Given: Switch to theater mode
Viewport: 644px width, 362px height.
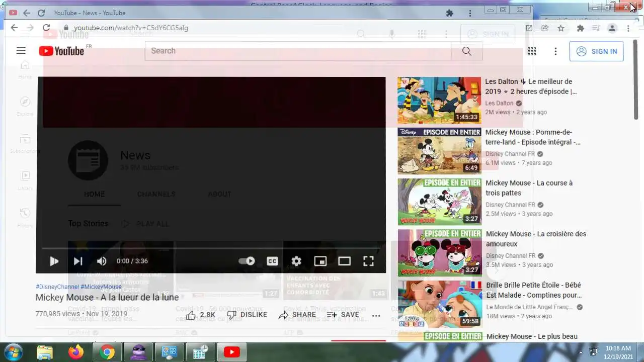Looking at the screenshot, I should (345, 261).
